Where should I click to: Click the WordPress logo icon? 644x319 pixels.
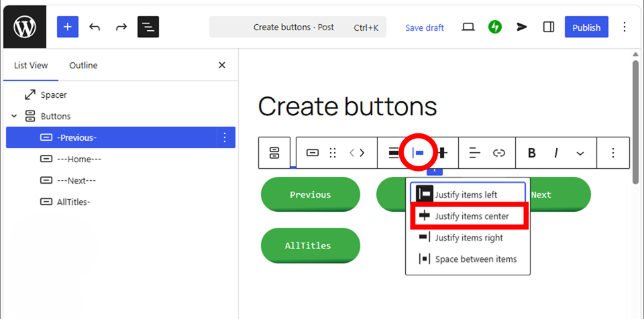click(x=25, y=27)
